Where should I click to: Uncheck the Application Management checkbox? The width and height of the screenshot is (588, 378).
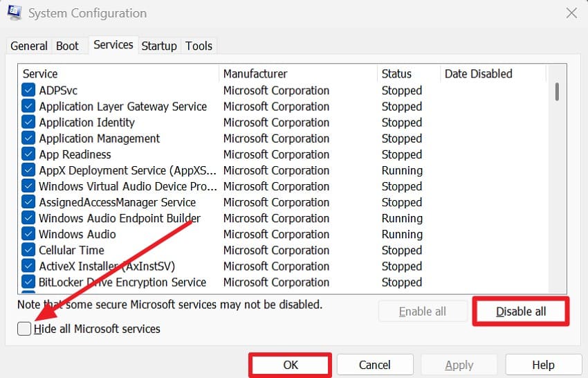pyautogui.click(x=28, y=138)
